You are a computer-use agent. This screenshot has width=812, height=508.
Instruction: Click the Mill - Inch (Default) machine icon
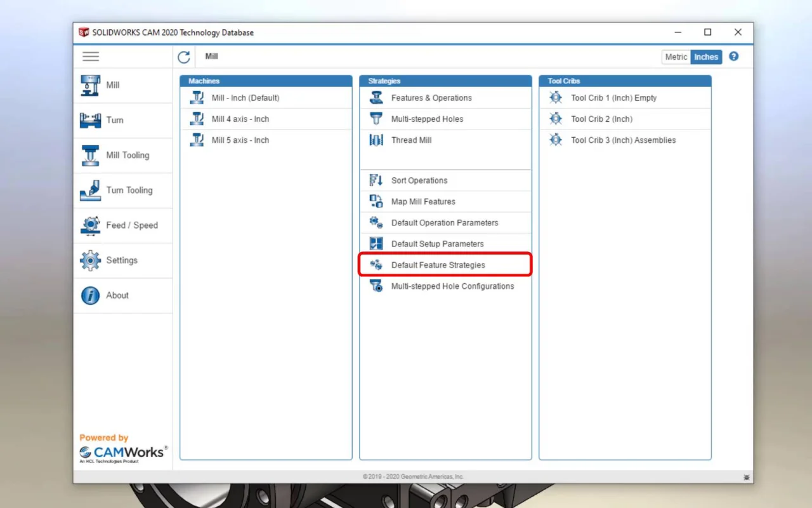[197, 98]
